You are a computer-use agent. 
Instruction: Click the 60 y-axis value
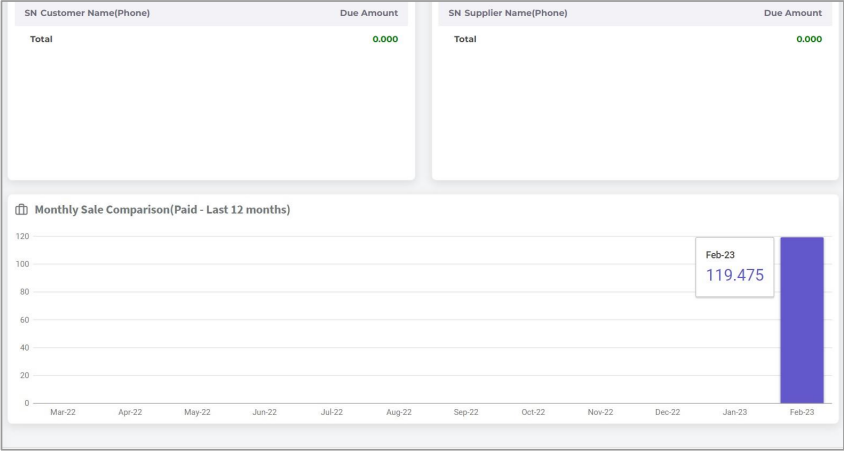(x=25, y=320)
